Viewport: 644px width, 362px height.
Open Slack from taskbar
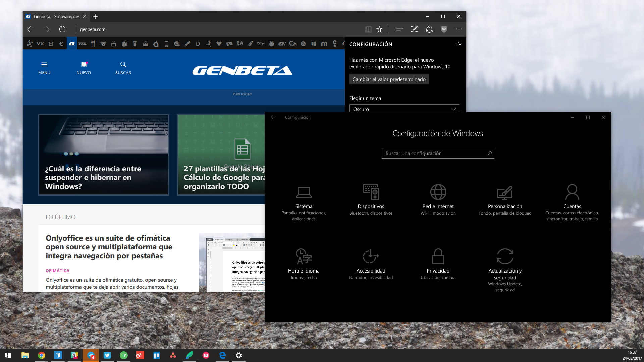(74, 355)
